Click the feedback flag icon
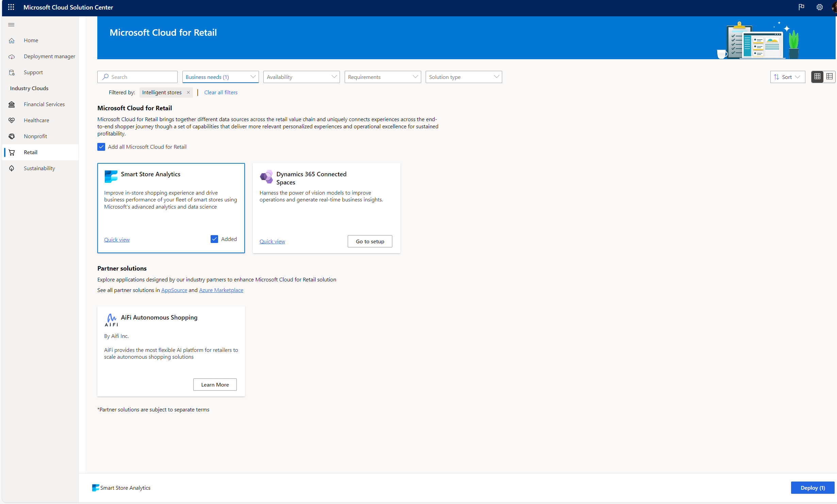This screenshot has height=504, width=837. pyautogui.click(x=801, y=7)
